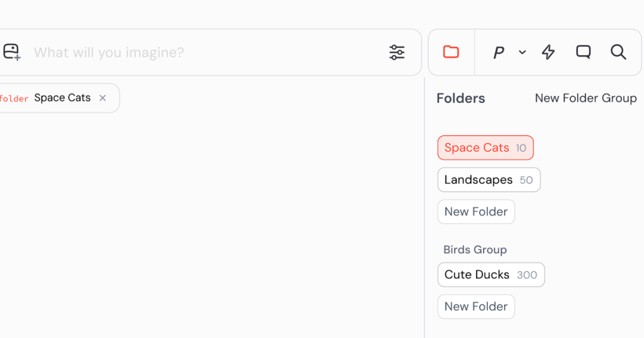Open the chat bubble icon
644x338 pixels.
pos(583,52)
